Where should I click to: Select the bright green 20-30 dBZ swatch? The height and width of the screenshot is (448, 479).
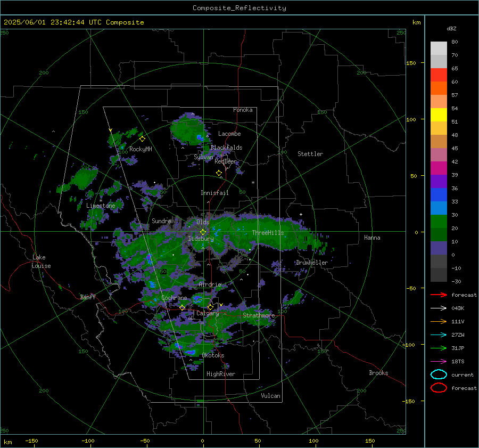[439, 222]
